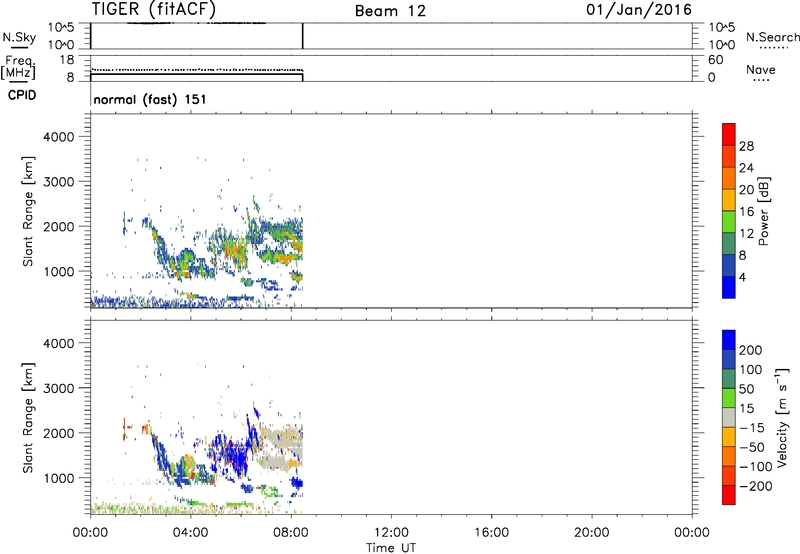Click the 4000 tick on power panel axis
800x554 pixels.
click(x=59, y=137)
